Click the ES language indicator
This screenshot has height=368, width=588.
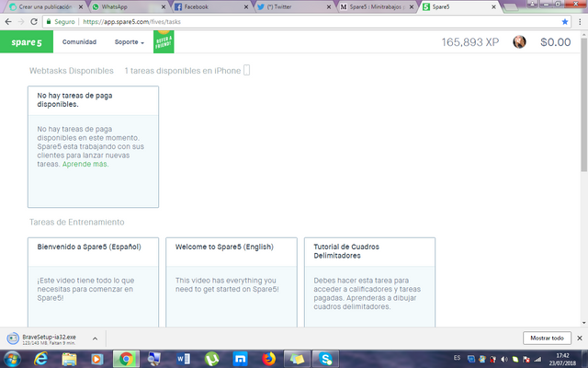point(457,358)
